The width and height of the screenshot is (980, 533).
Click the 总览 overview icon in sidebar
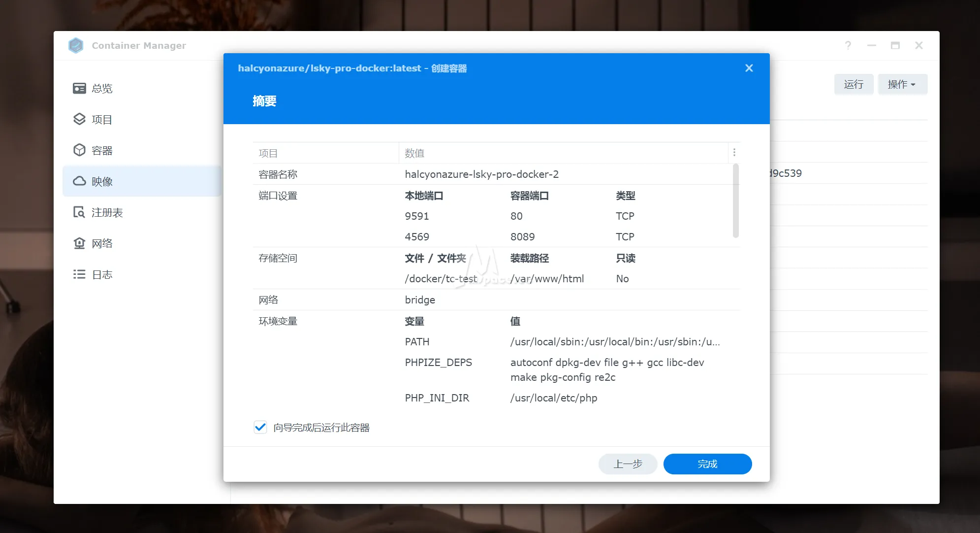pyautogui.click(x=79, y=88)
